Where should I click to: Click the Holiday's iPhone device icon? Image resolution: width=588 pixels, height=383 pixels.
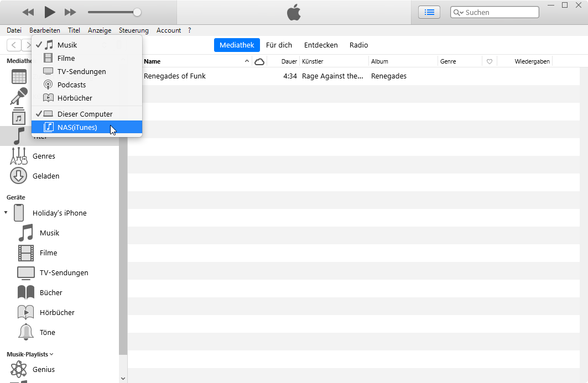pos(19,213)
